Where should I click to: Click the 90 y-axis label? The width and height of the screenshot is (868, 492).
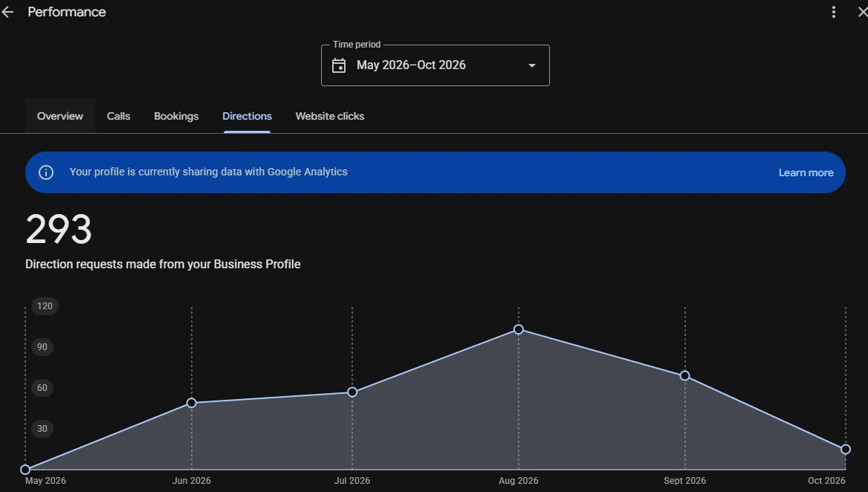click(x=42, y=347)
